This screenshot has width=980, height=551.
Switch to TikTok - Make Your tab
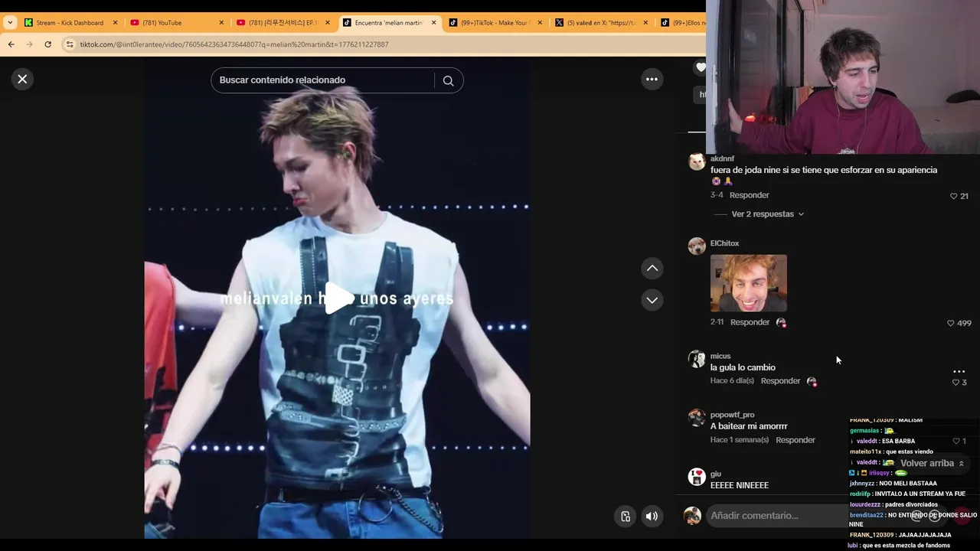(494, 23)
